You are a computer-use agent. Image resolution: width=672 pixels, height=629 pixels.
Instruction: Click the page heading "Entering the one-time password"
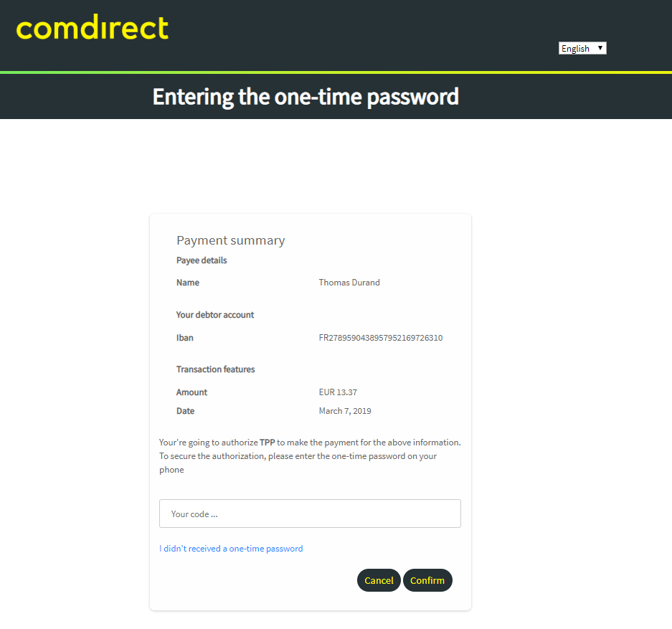pos(306,97)
